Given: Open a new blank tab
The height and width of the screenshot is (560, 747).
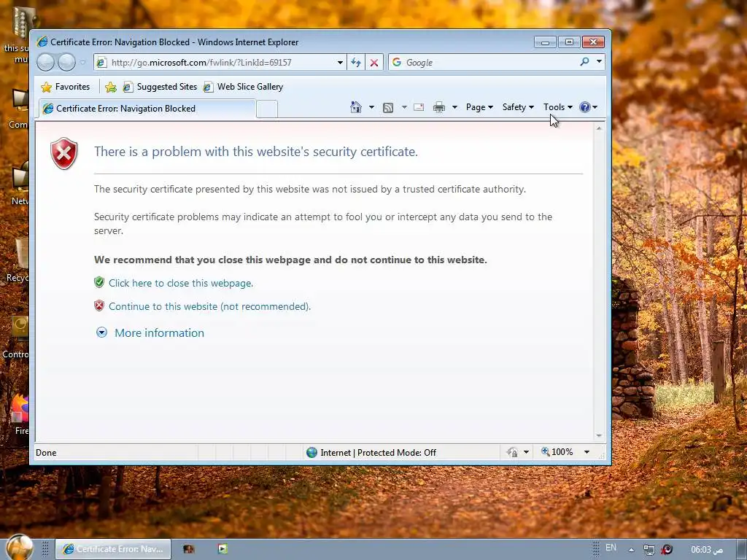Looking at the screenshot, I should pos(267,109).
